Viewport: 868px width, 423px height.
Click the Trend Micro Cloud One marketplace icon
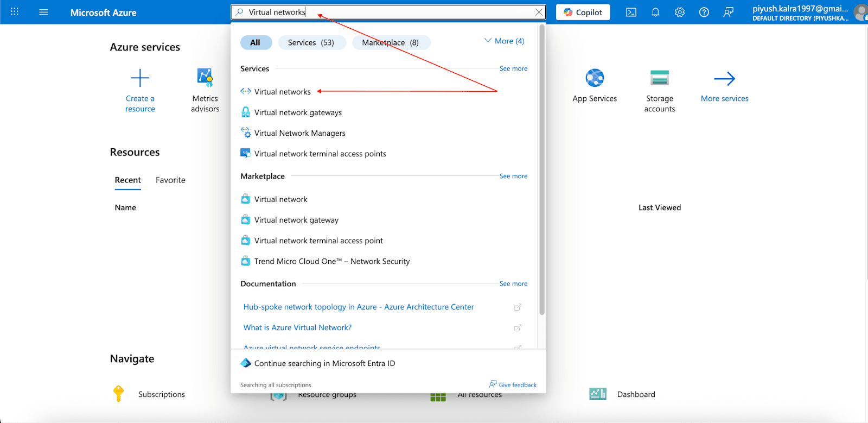(x=246, y=261)
